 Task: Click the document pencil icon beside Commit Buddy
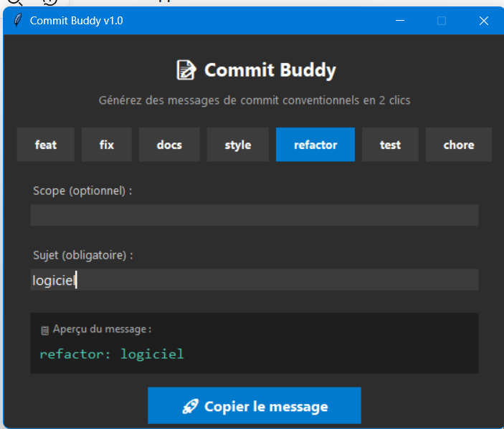point(186,70)
